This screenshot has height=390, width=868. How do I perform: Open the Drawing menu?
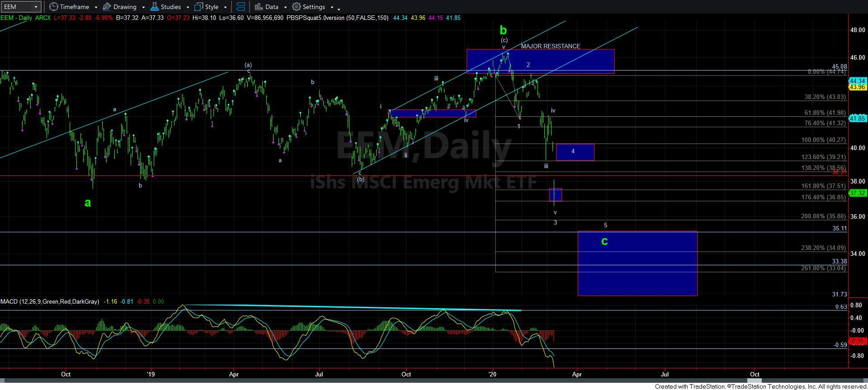tap(124, 7)
